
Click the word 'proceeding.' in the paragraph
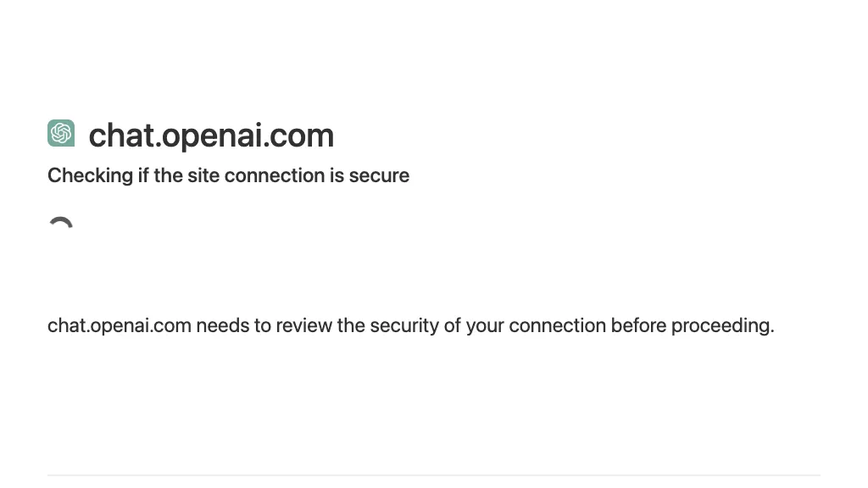point(722,325)
